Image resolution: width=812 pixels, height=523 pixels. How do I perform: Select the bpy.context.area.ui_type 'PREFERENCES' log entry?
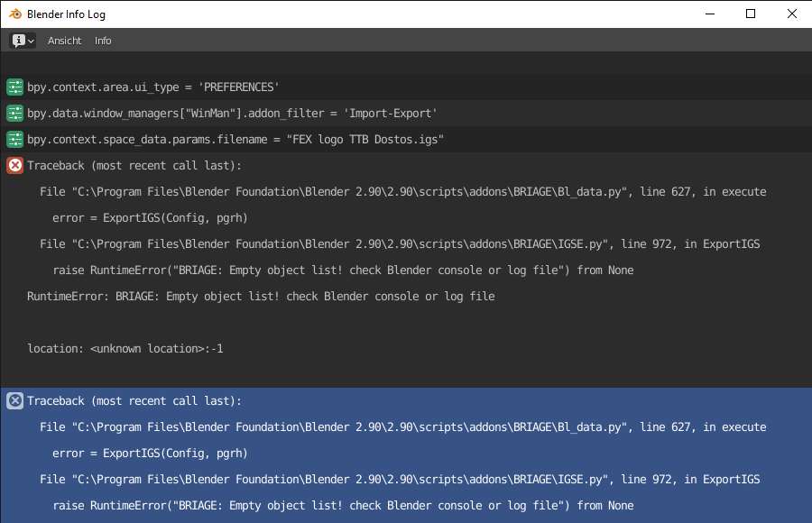(x=153, y=87)
